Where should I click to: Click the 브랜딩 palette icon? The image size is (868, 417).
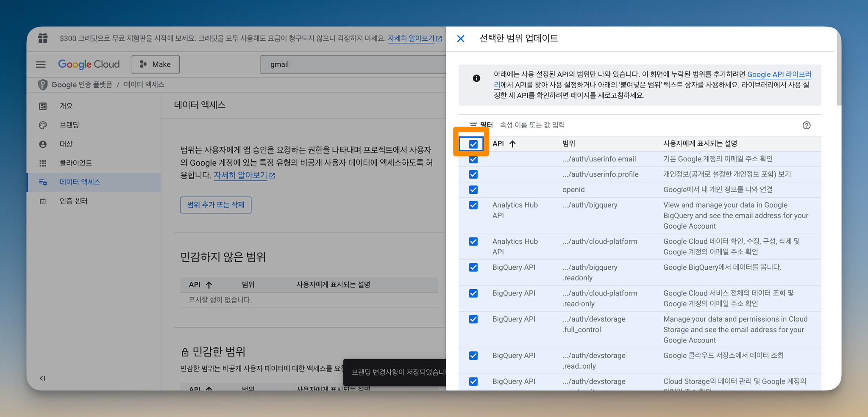click(x=43, y=125)
